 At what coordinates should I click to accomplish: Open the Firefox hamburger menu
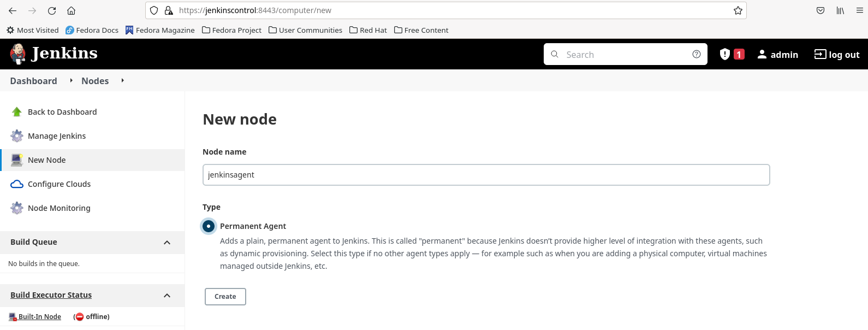coord(859,10)
